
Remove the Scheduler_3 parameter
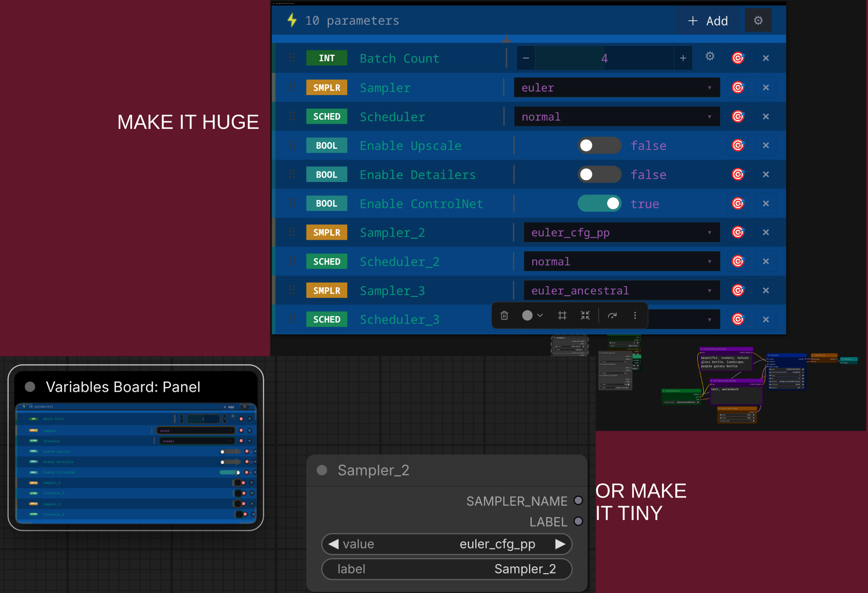click(x=766, y=319)
